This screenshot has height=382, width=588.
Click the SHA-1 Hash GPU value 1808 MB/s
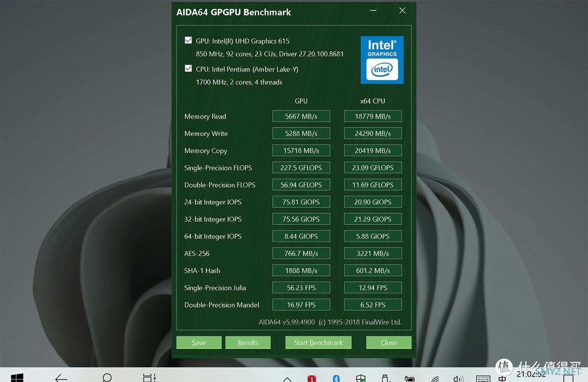[x=301, y=270]
